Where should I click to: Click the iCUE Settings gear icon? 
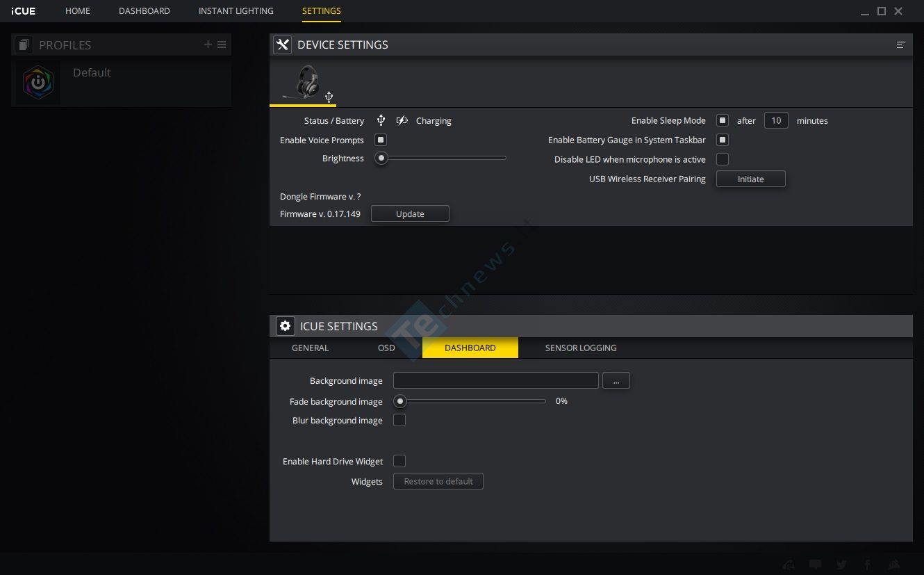pyautogui.click(x=285, y=325)
